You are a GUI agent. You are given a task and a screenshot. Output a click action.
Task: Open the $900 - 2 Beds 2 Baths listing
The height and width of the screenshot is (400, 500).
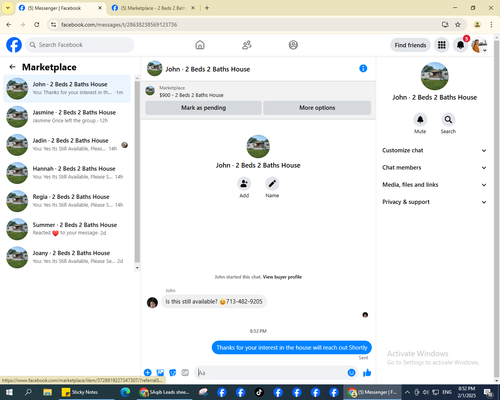click(191, 95)
